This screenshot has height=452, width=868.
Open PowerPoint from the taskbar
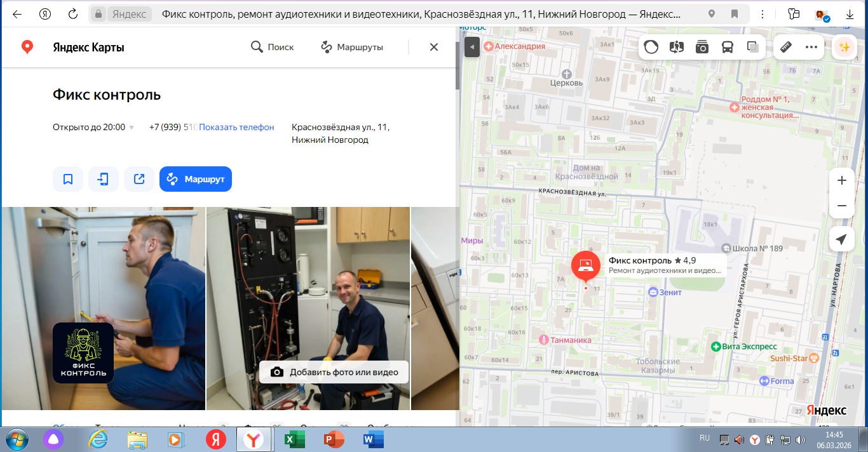(x=334, y=439)
